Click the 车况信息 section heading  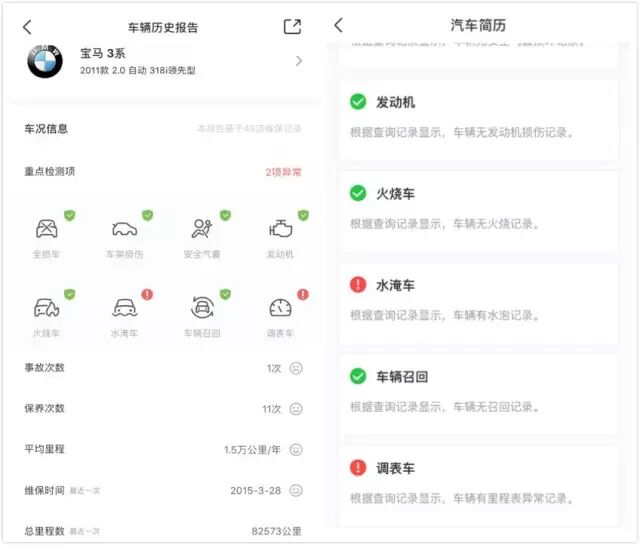point(46,129)
